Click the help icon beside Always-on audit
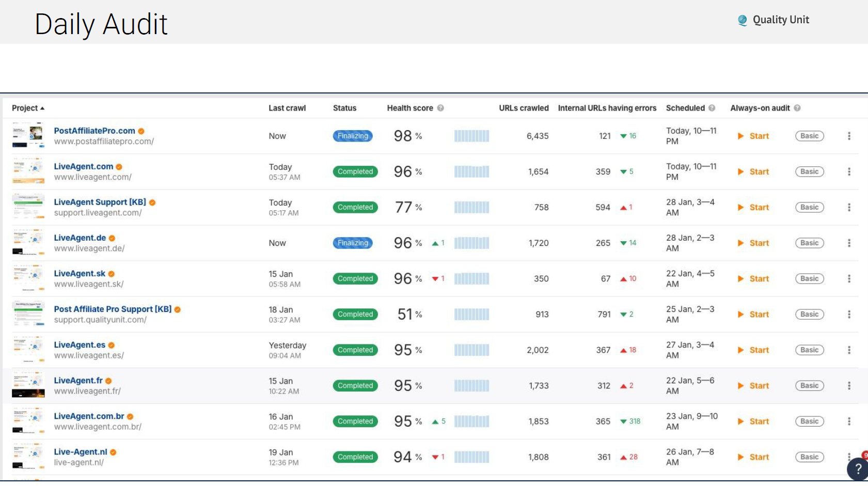 click(797, 108)
